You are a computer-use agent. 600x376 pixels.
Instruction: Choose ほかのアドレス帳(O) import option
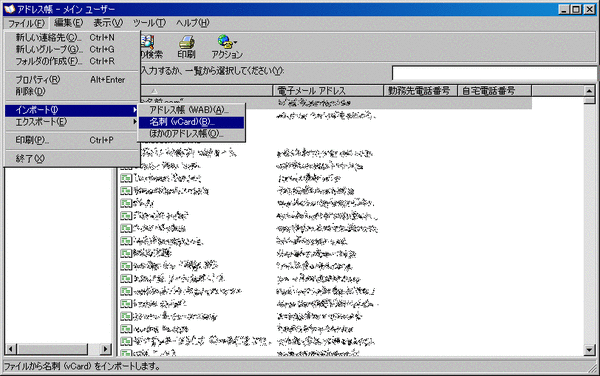coord(191,134)
